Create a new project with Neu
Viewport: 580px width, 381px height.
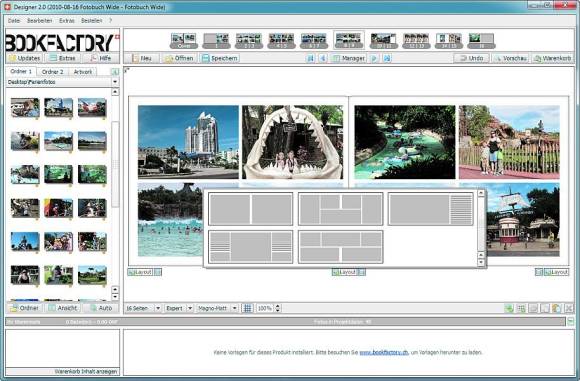click(x=142, y=58)
